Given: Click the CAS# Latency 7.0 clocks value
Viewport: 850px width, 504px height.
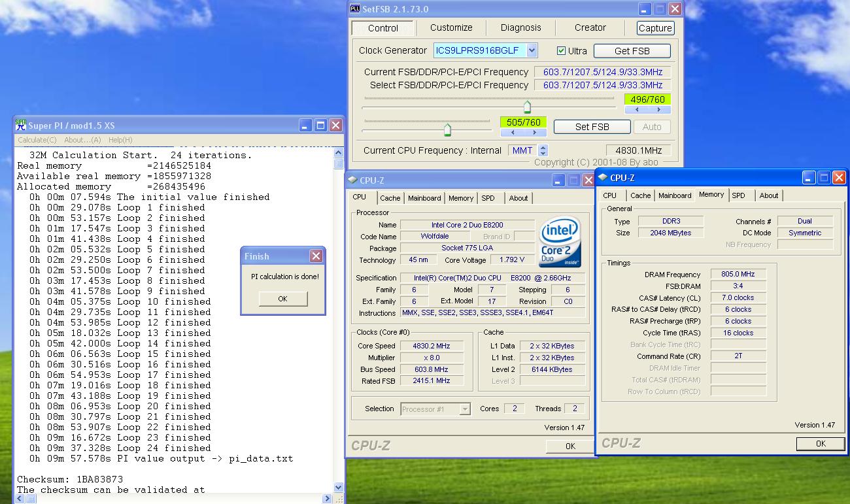Looking at the screenshot, I should pos(738,298).
